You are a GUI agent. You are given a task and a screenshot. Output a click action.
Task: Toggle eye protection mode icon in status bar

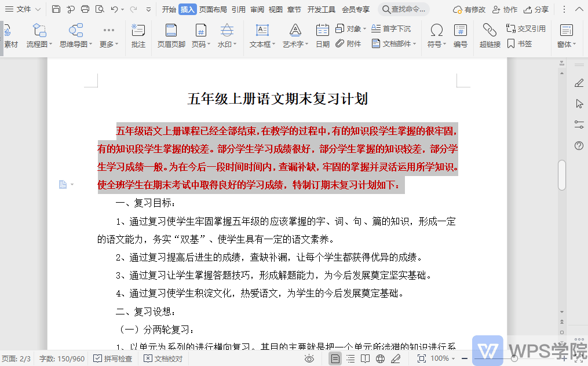tap(309, 359)
